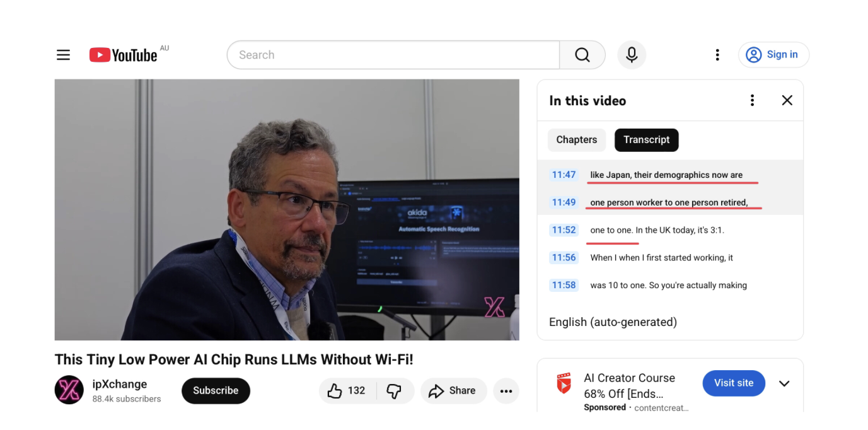
Task: Open the ipXchange channel avatar
Action: (x=69, y=390)
